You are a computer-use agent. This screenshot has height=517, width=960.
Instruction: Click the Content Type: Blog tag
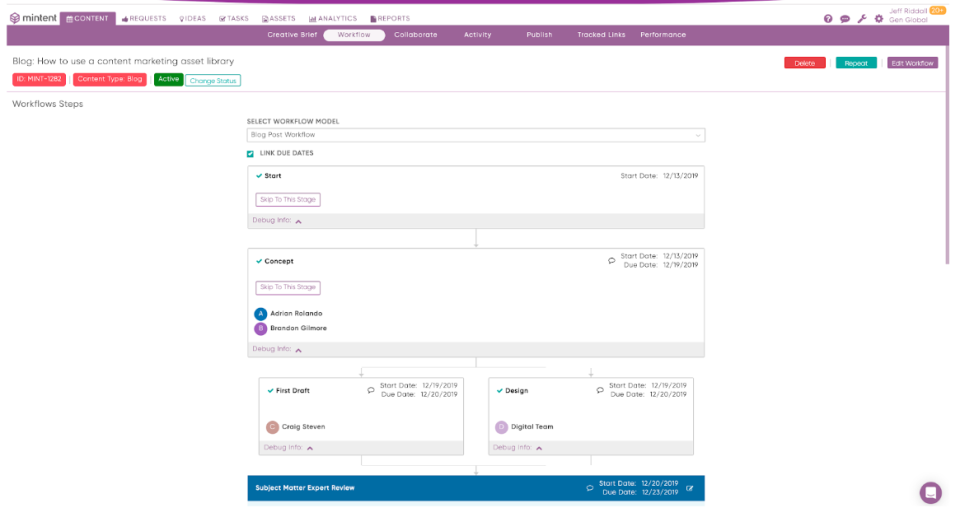[110, 80]
